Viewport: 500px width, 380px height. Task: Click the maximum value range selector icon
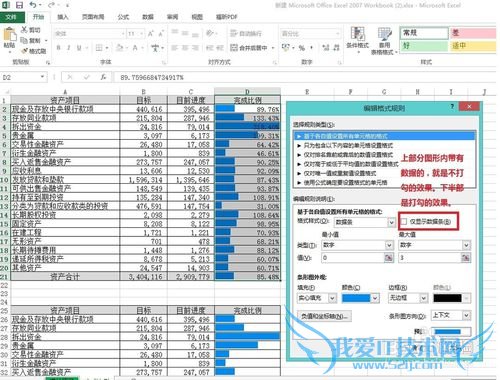(466, 257)
